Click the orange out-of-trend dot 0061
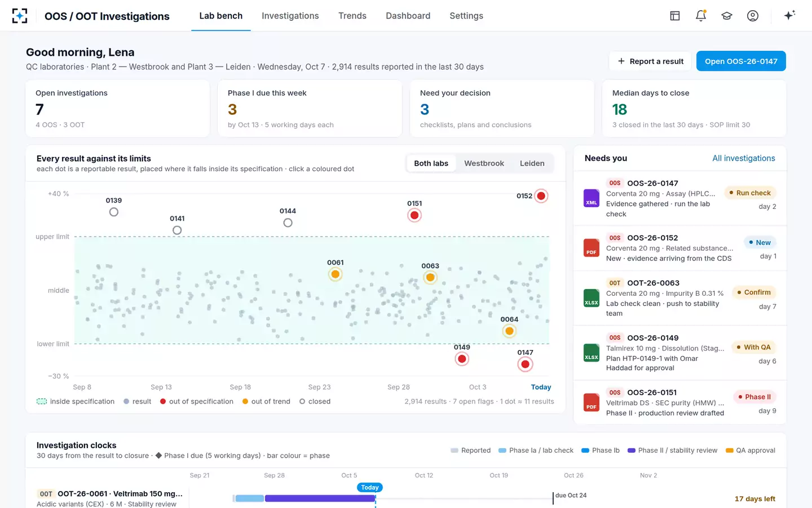The height and width of the screenshot is (508, 812). tap(336, 274)
